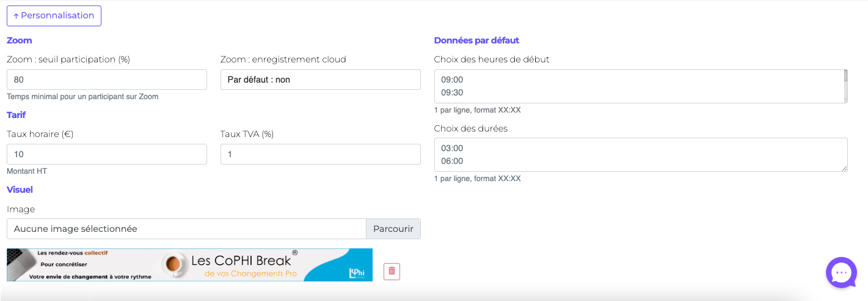The height and width of the screenshot is (301, 868).
Task: Place cursor on the 09:00 start hour line
Action: (453, 80)
